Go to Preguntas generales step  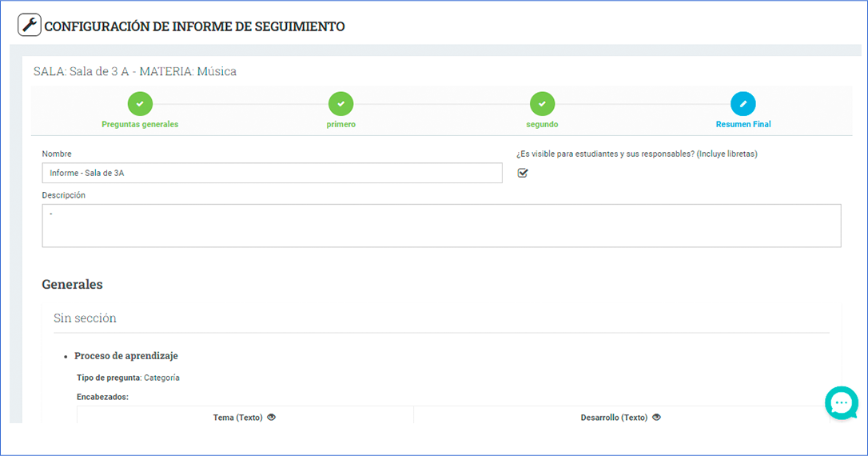(140, 124)
